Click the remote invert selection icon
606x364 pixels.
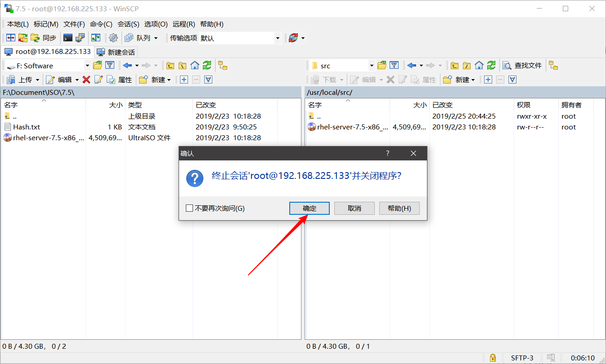[512, 80]
